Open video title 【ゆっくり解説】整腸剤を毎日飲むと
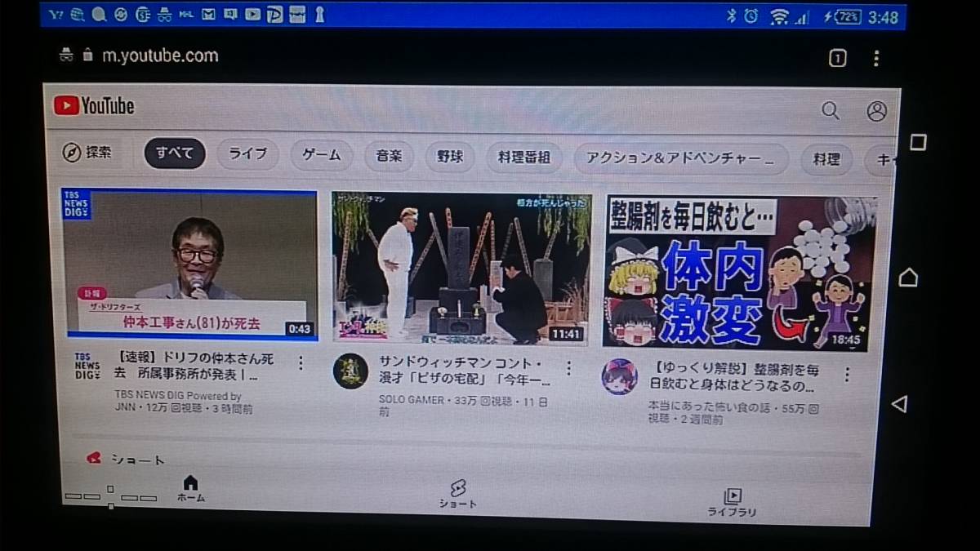 coord(735,377)
